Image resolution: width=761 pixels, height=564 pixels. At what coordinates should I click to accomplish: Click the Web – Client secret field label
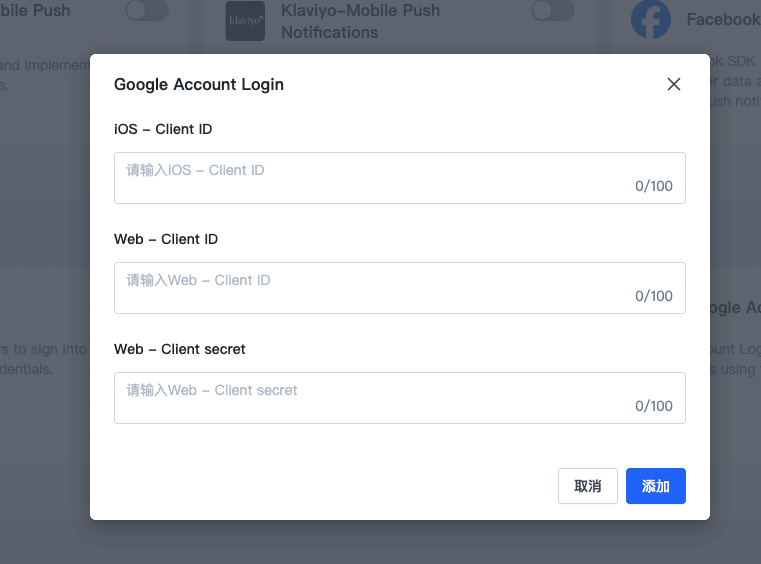pyautogui.click(x=180, y=349)
